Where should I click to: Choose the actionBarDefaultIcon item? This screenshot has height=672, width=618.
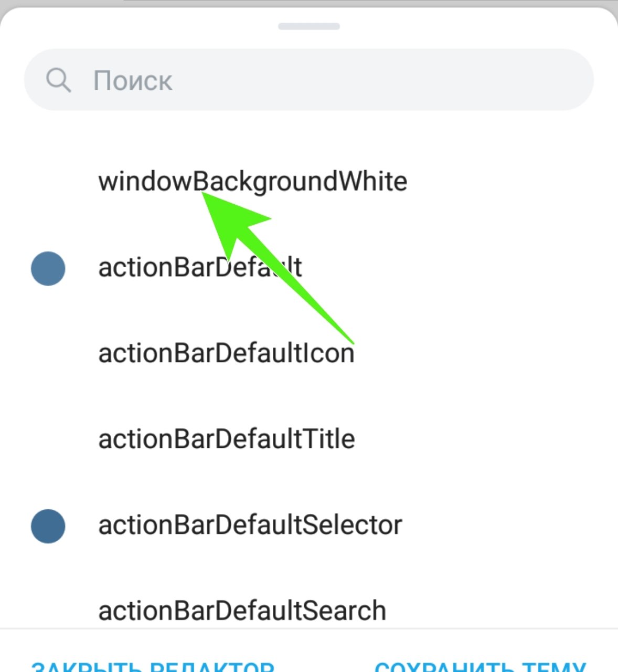309,353
